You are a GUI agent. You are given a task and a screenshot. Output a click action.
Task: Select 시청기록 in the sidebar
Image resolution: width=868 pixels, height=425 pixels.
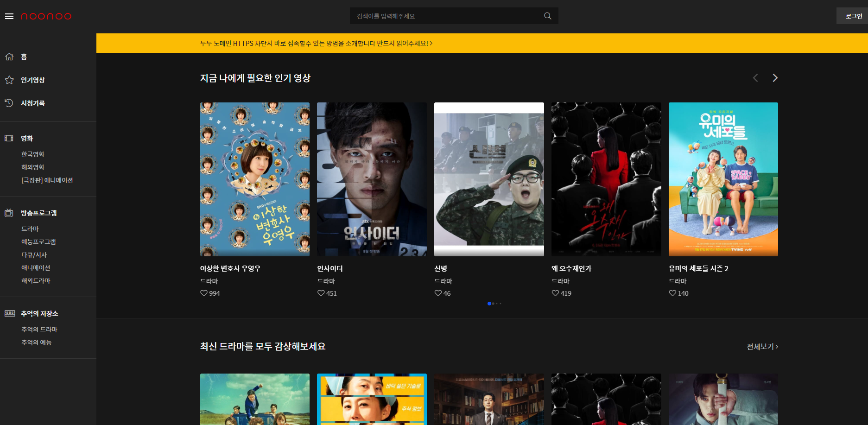pos(33,103)
